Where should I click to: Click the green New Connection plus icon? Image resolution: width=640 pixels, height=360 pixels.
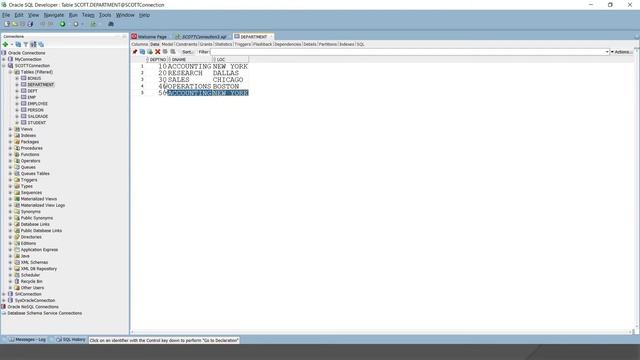pos(5,44)
